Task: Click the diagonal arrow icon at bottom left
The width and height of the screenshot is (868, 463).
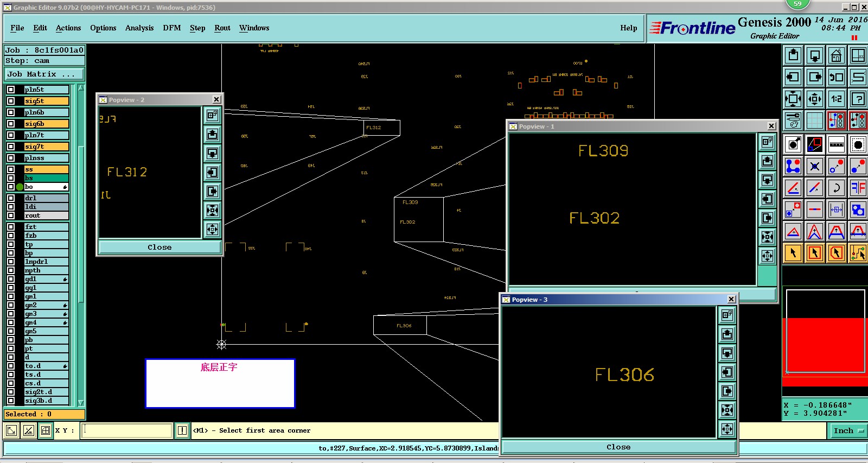Action: 11,430
